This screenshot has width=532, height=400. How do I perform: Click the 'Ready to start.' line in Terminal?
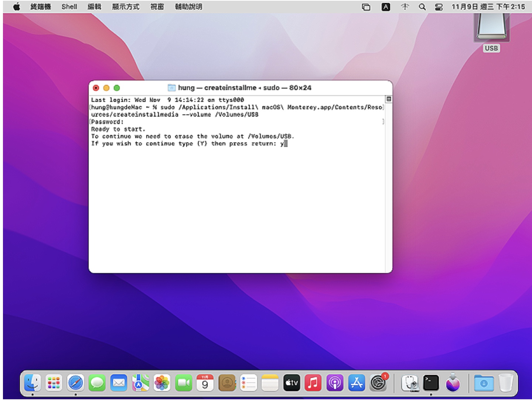[118, 129]
